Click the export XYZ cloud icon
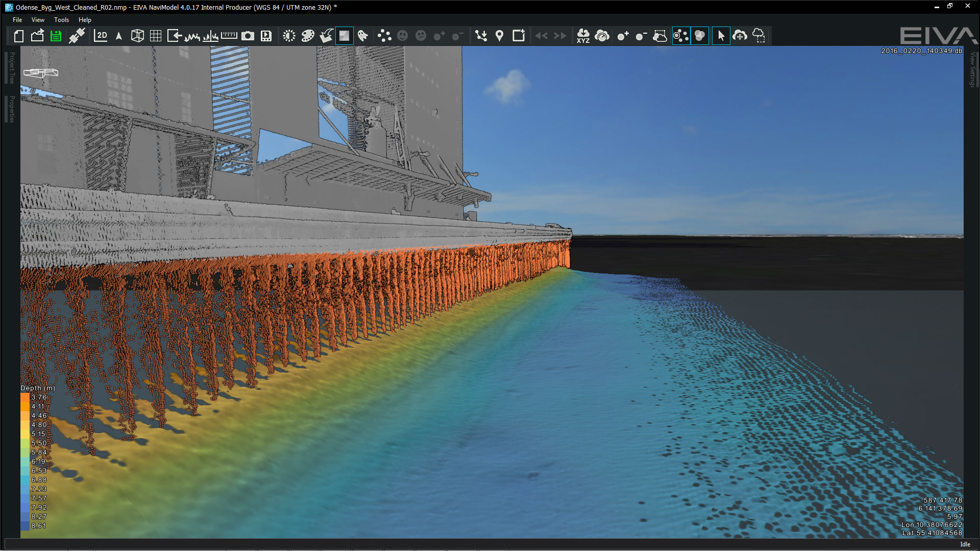This screenshot has height=551, width=980. pyautogui.click(x=583, y=36)
